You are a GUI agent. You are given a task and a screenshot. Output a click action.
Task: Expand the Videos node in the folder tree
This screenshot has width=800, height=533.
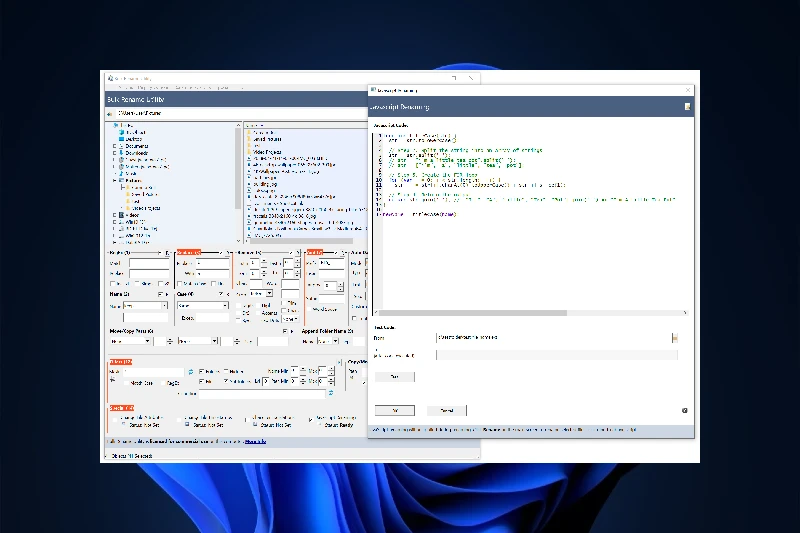pyautogui.click(x=114, y=215)
